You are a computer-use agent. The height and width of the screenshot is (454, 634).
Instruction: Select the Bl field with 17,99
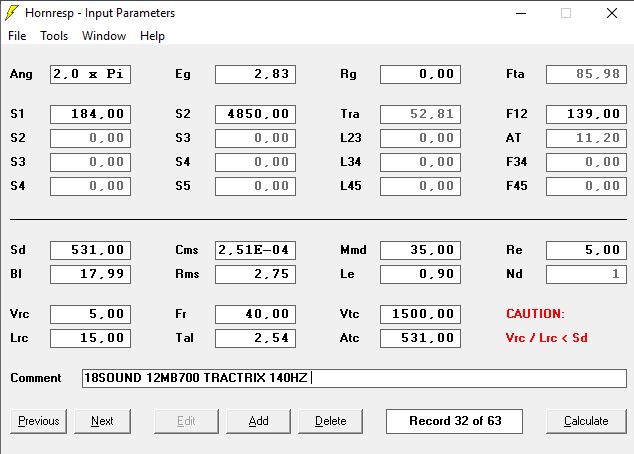click(x=90, y=275)
